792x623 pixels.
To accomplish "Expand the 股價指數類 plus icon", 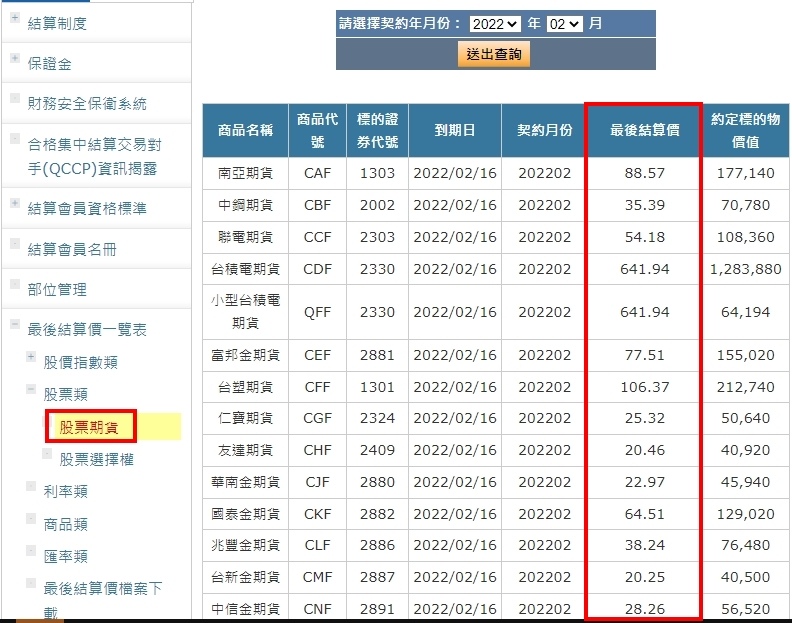I will (31, 357).
